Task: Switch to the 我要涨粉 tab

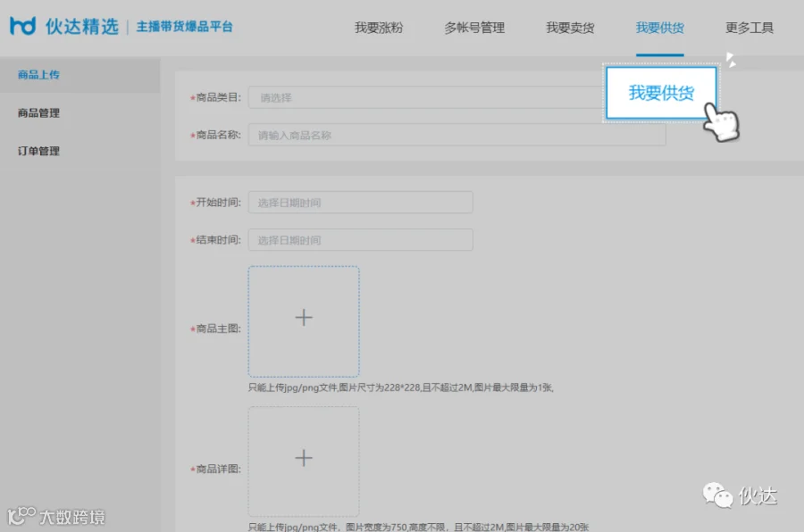Action: 379,28
